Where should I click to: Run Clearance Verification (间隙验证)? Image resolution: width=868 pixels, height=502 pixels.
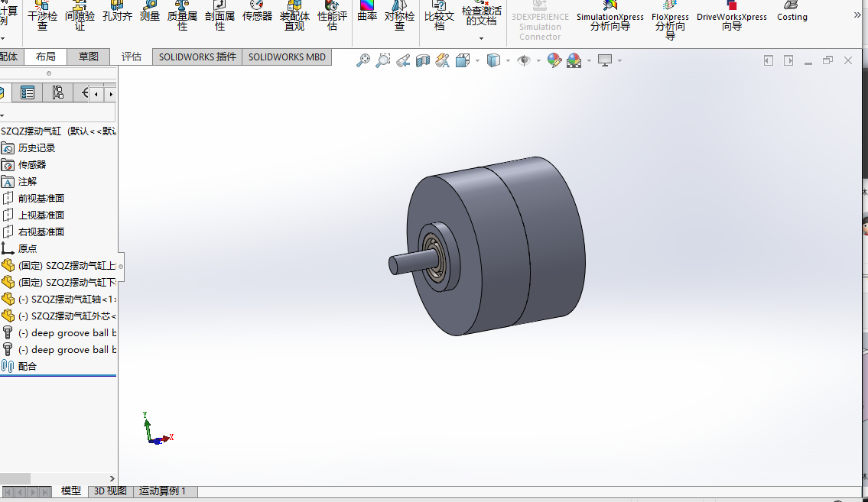click(x=80, y=15)
